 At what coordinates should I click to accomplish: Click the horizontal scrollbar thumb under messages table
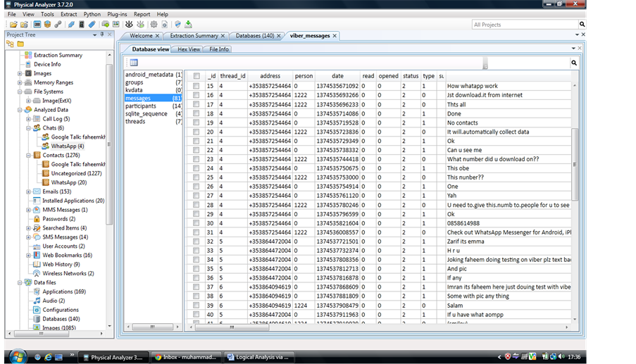click(x=232, y=327)
